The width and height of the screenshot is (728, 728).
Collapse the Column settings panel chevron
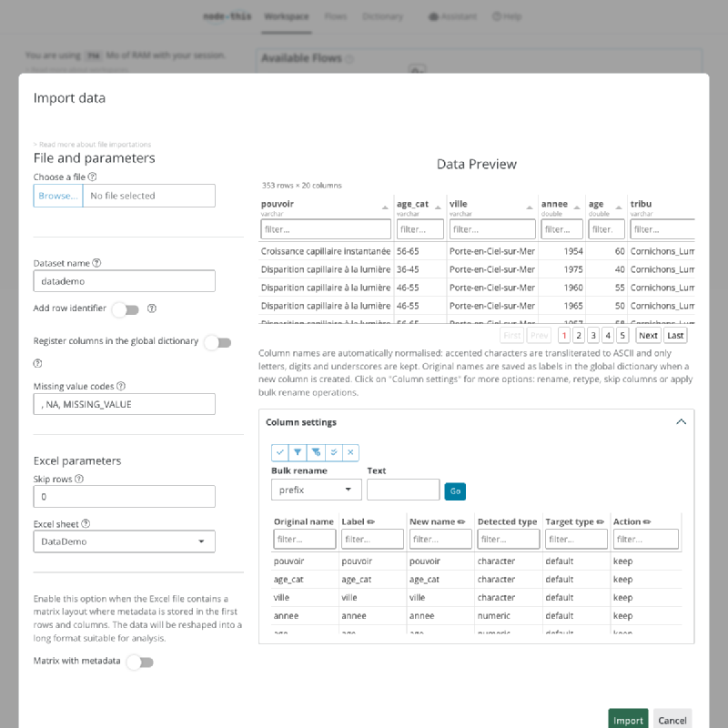(681, 422)
